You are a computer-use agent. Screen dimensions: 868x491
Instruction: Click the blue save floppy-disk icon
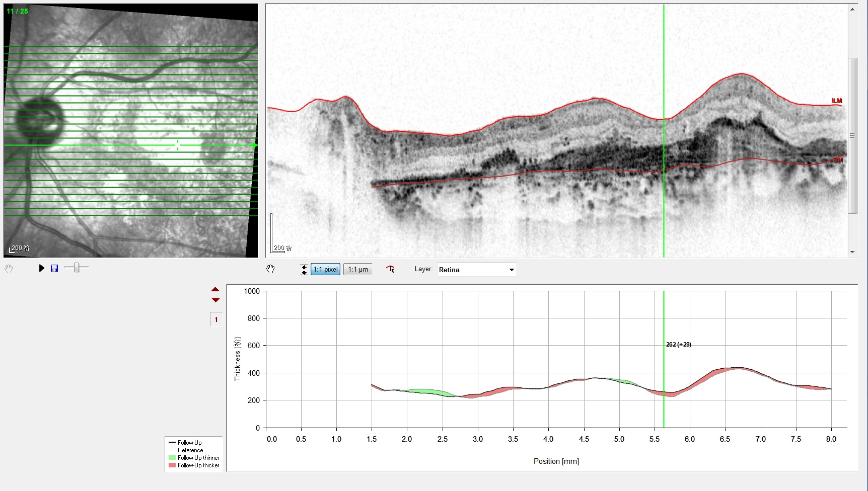click(x=54, y=268)
